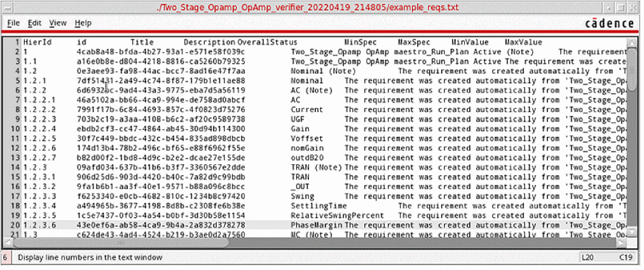644x270 pixels.
Task: Click the MinSpec header text
Action: click(360, 43)
